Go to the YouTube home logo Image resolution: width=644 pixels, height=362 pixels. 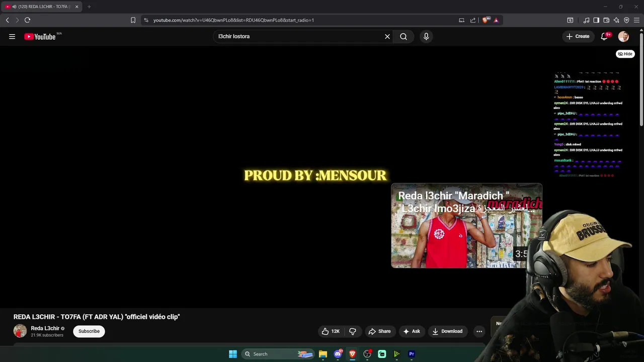(x=40, y=36)
